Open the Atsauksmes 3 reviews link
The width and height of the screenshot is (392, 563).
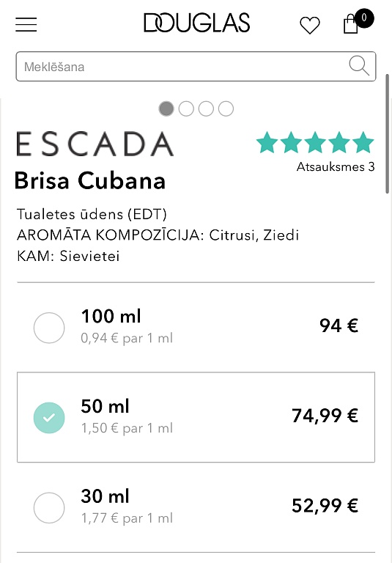tap(336, 166)
